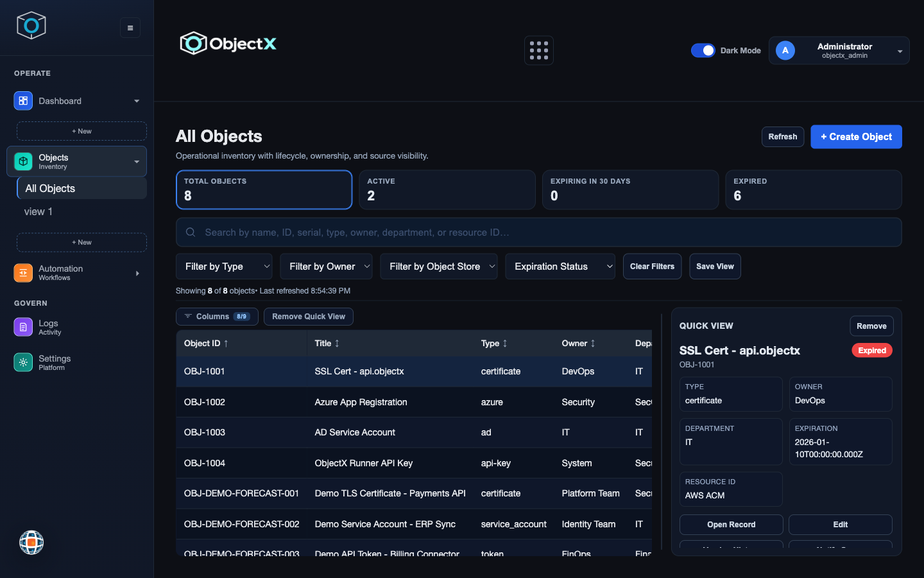
Task: Click the Expired status badge
Action: coord(872,351)
